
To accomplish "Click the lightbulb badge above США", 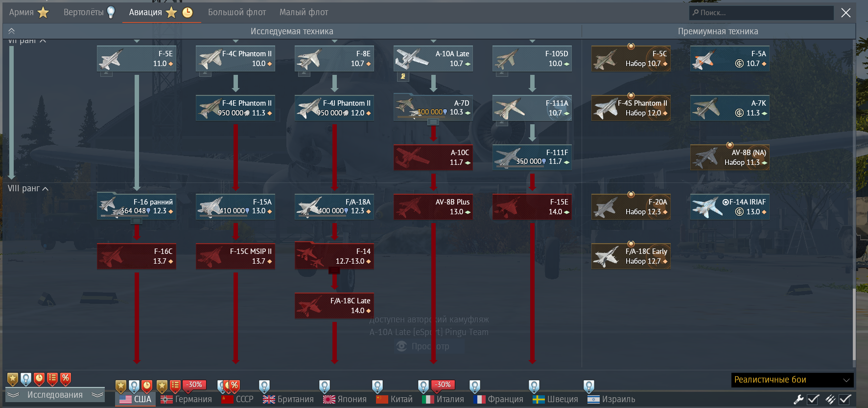I will pos(134,386).
